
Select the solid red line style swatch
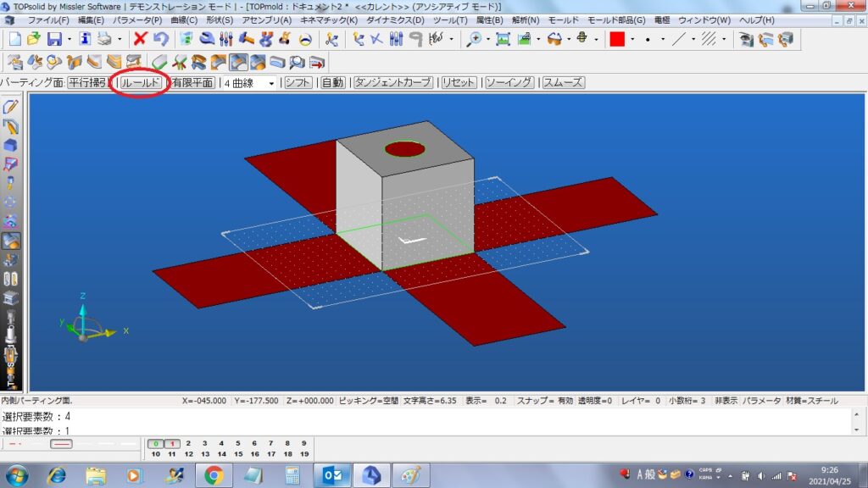(x=61, y=444)
